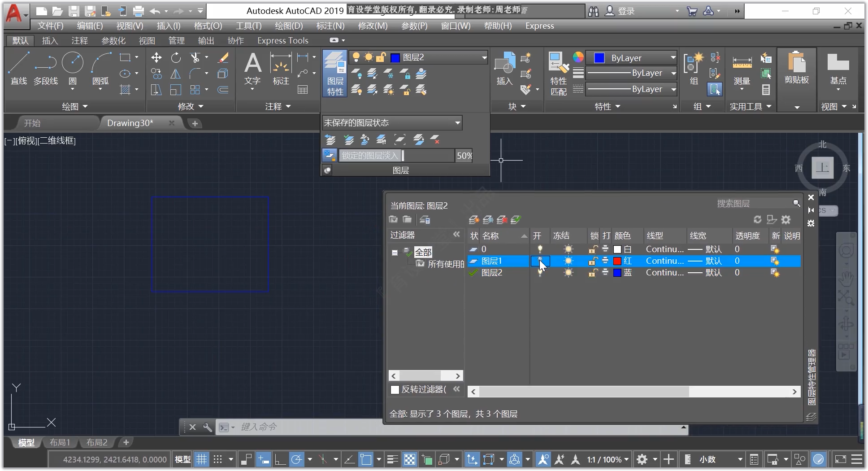Open Layer Properties (图层特性) manager

point(335,73)
